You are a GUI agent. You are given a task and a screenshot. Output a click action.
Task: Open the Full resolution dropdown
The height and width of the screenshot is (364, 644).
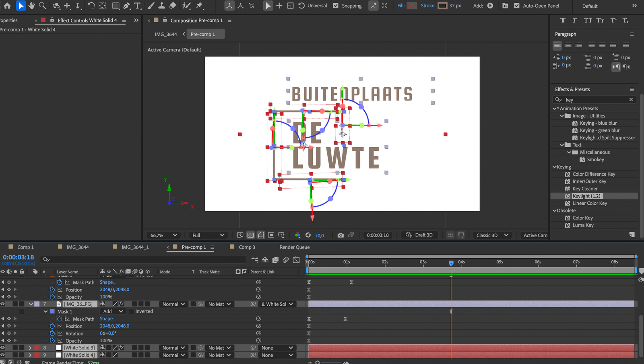[208, 235]
